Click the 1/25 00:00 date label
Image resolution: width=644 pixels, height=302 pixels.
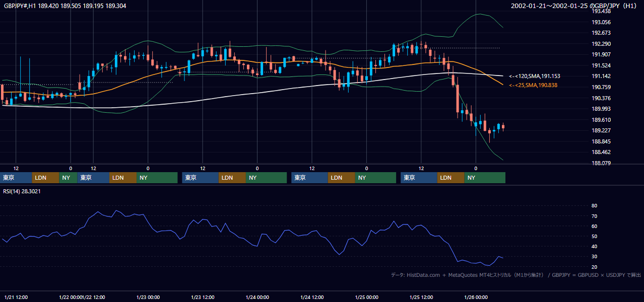(366, 297)
